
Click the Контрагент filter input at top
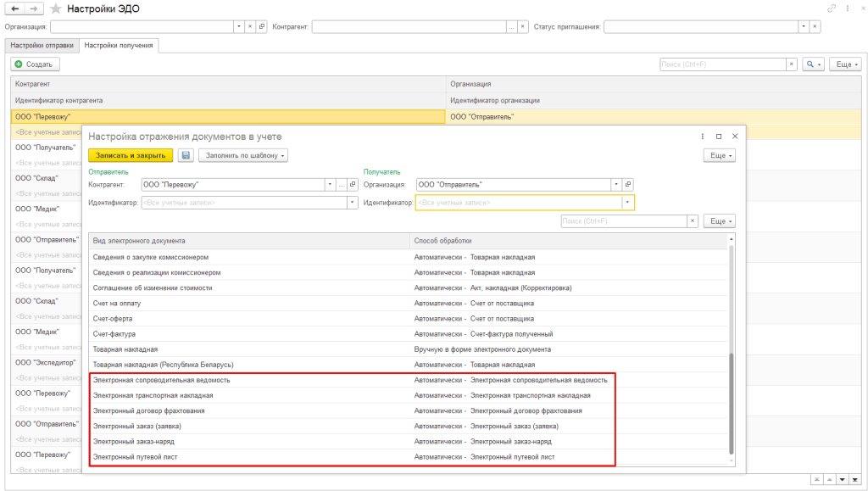pos(409,26)
